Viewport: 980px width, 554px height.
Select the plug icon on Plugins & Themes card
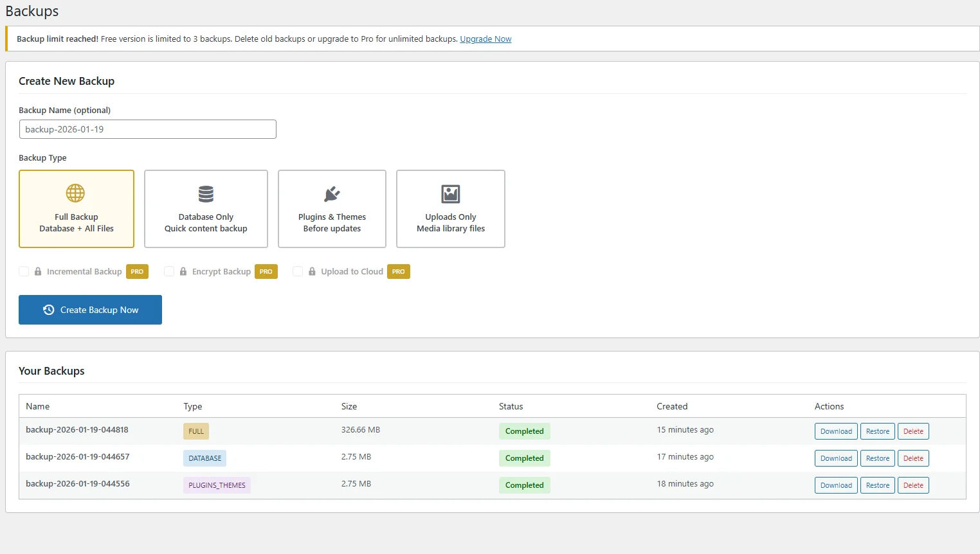click(x=331, y=193)
